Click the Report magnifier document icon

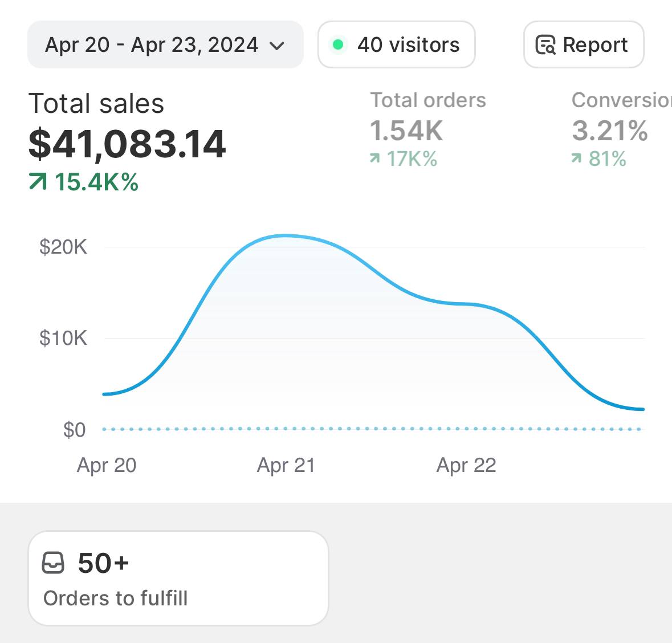pyautogui.click(x=545, y=45)
